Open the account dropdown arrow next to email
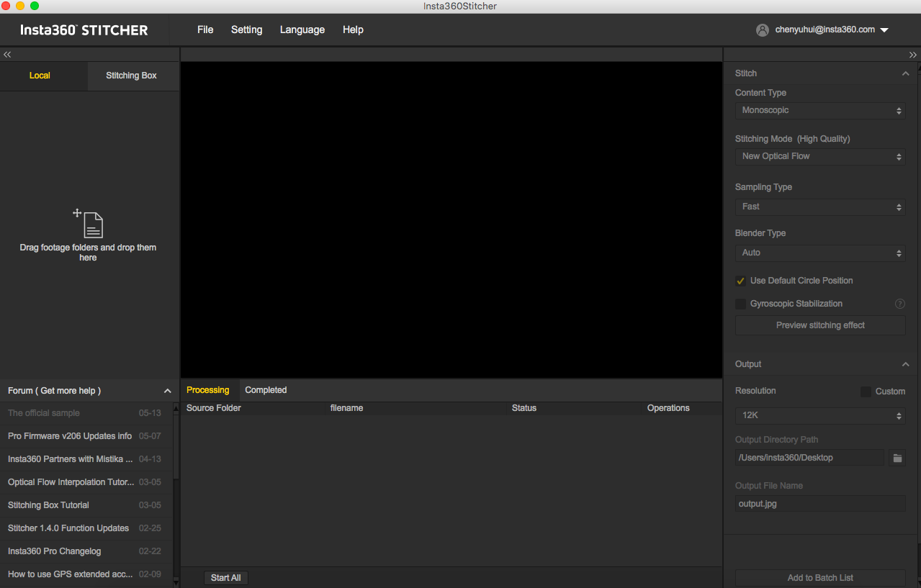 [884, 30]
